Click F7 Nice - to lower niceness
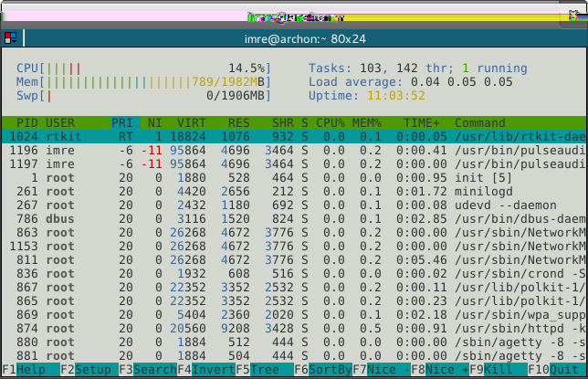Viewport: 588px width, 379px height. [x=383, y=370]
